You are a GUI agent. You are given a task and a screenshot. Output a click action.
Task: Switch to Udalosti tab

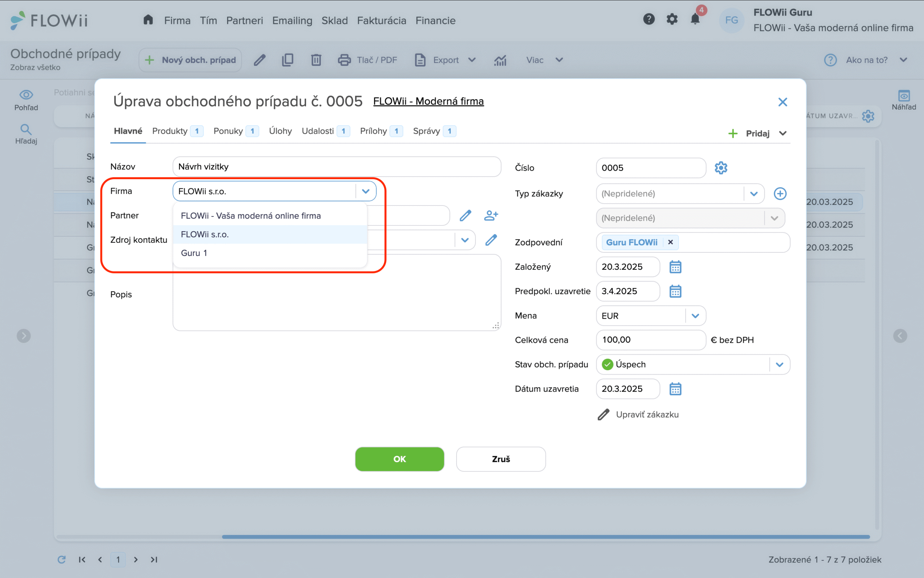[326, 131]
